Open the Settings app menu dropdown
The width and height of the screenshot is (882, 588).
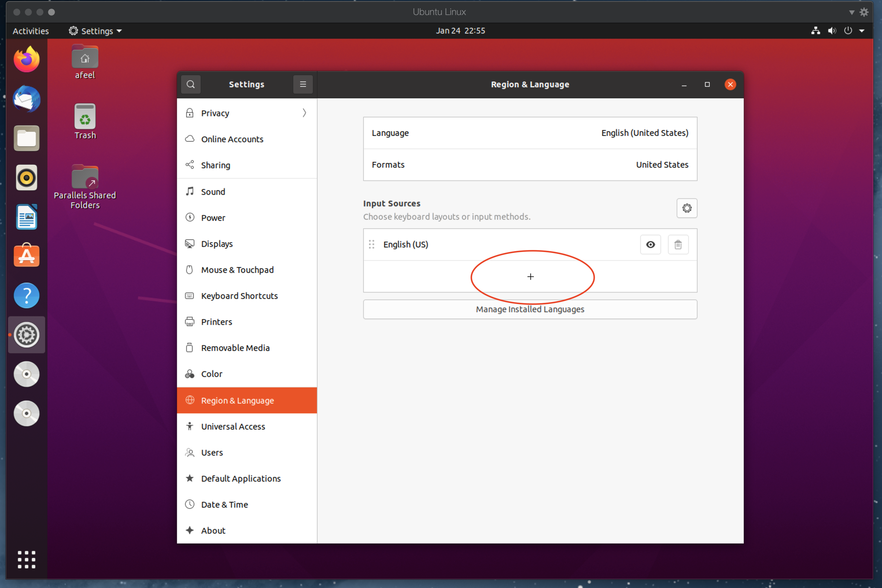(96, 31)
